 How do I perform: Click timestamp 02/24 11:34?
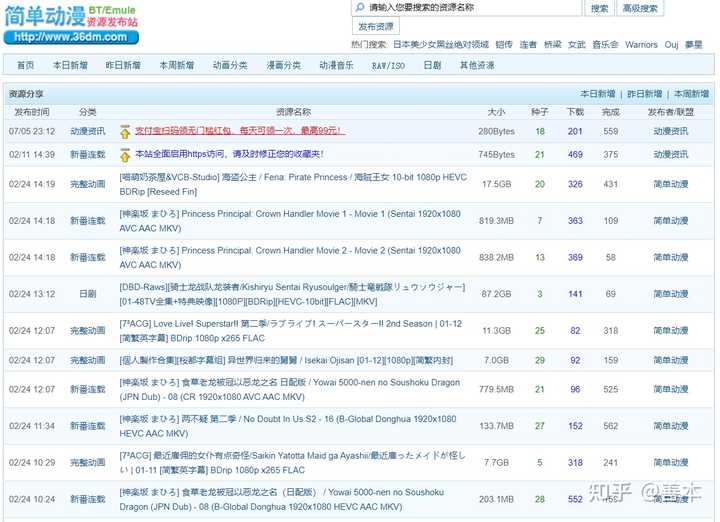click(x=32, y=426)
